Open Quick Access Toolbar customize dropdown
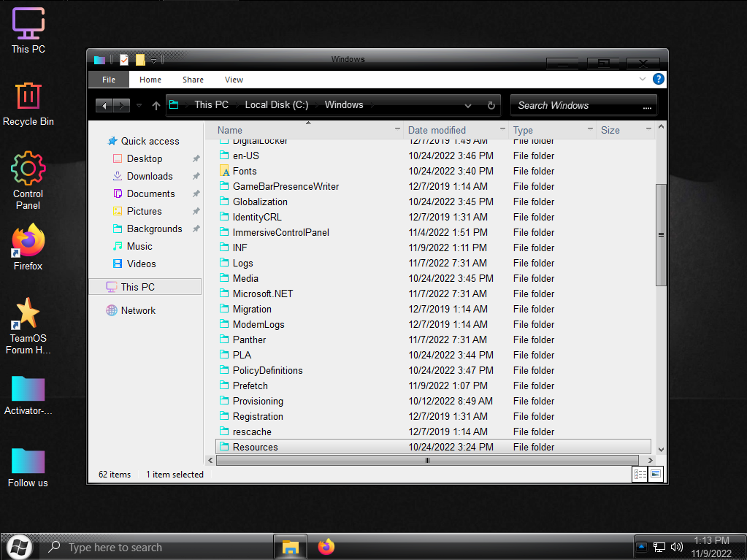This screenshot has height=560, width=747. (x=153, y=61)
